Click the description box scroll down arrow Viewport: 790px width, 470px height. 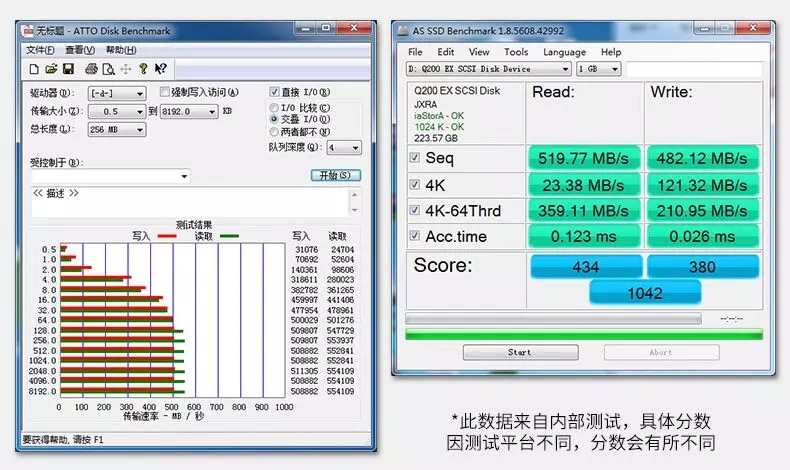coord(355,210)
